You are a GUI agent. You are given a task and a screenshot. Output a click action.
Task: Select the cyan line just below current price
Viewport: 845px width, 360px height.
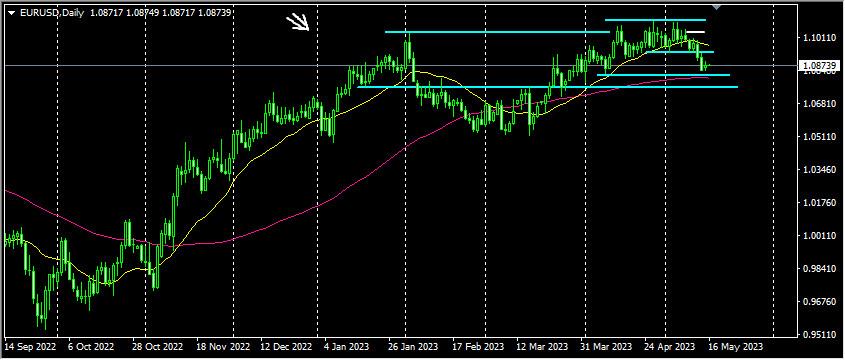pyautogui.click(x=663, y=75)
